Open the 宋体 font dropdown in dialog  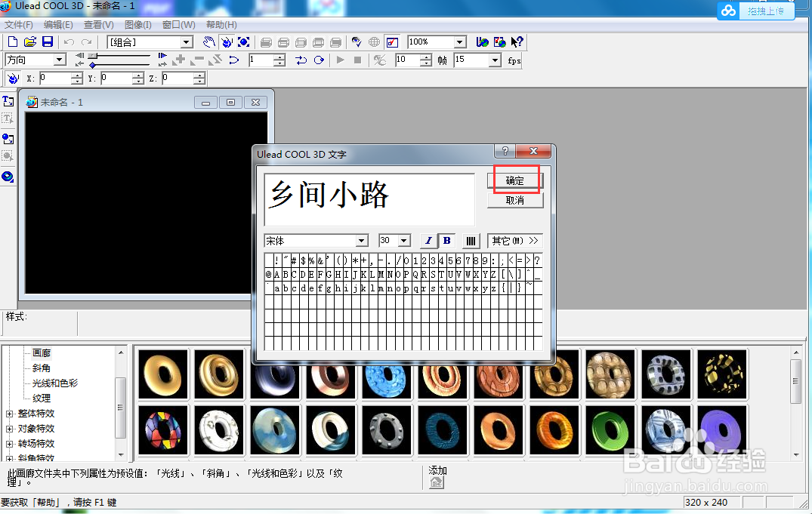click(362, 241)
